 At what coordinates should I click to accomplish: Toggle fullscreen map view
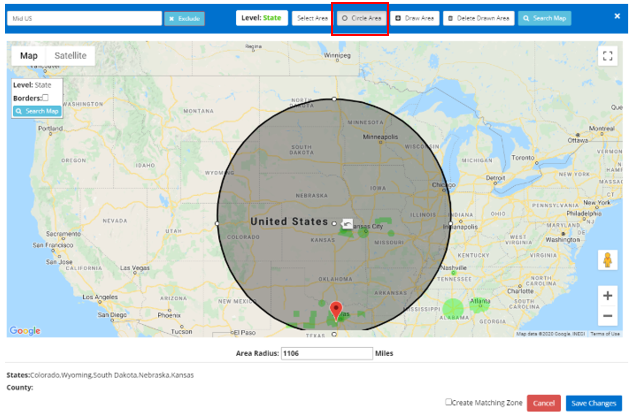point(608,56)
